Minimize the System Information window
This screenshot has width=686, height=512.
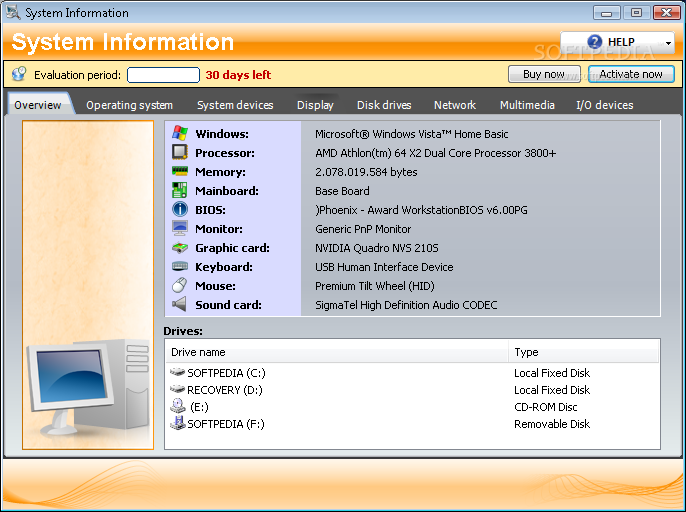(606, 13)
